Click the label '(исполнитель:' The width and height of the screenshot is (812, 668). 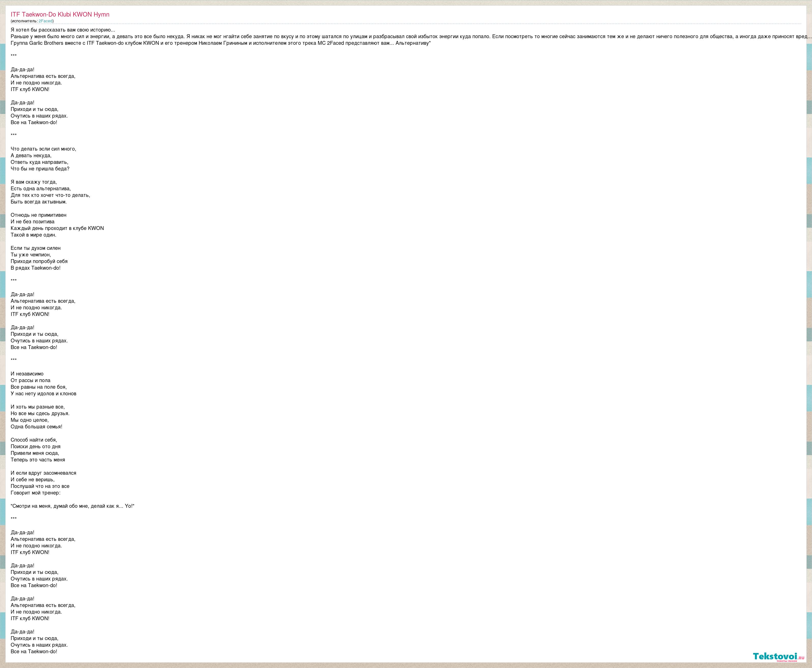coord(24,21)
